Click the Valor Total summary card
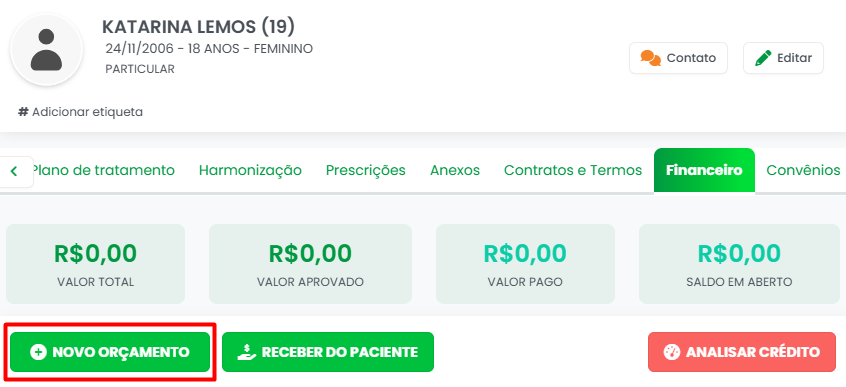This screenshot has width=846, height=387. 95,264
